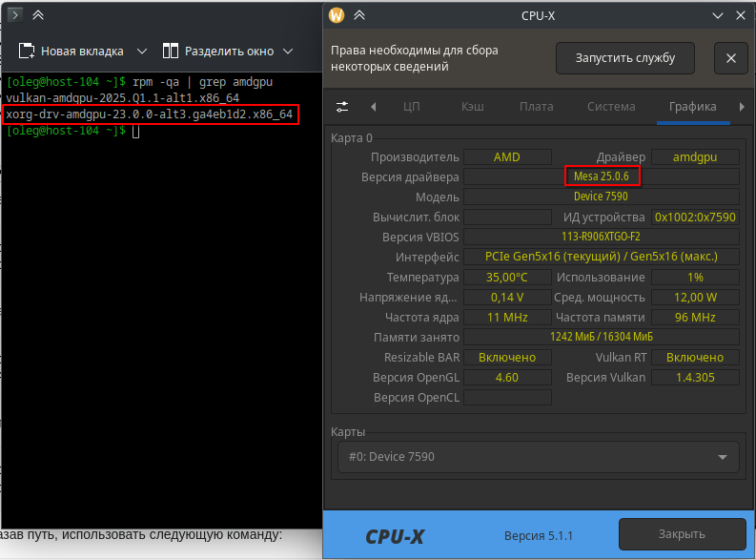Click the 0,14 V core voltage value
756x560 pixels.
507,297
